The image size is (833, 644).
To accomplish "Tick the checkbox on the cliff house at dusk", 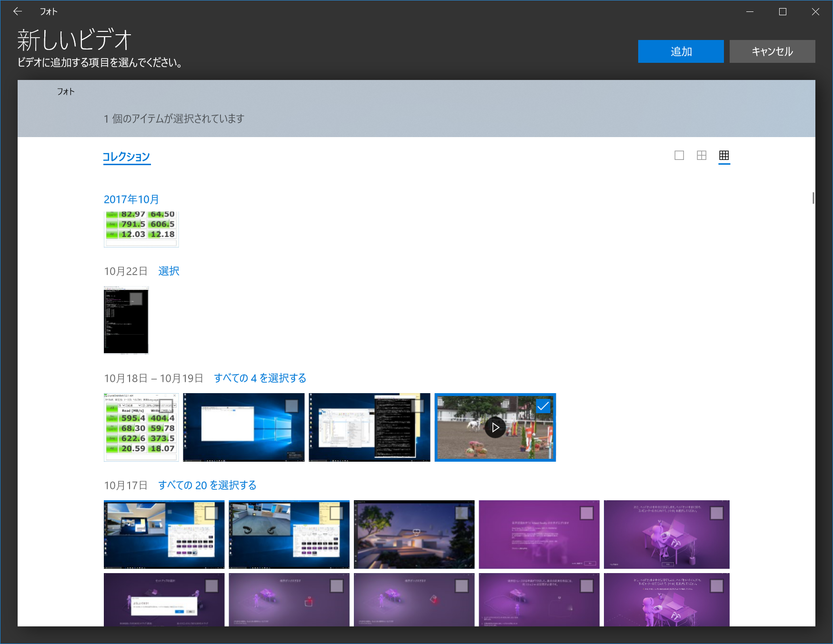I will pos(462,513).
